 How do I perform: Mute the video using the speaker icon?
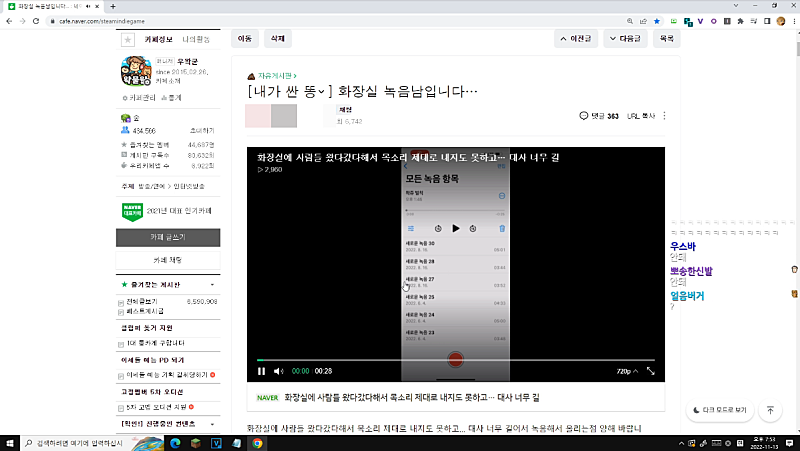point(279,371)
